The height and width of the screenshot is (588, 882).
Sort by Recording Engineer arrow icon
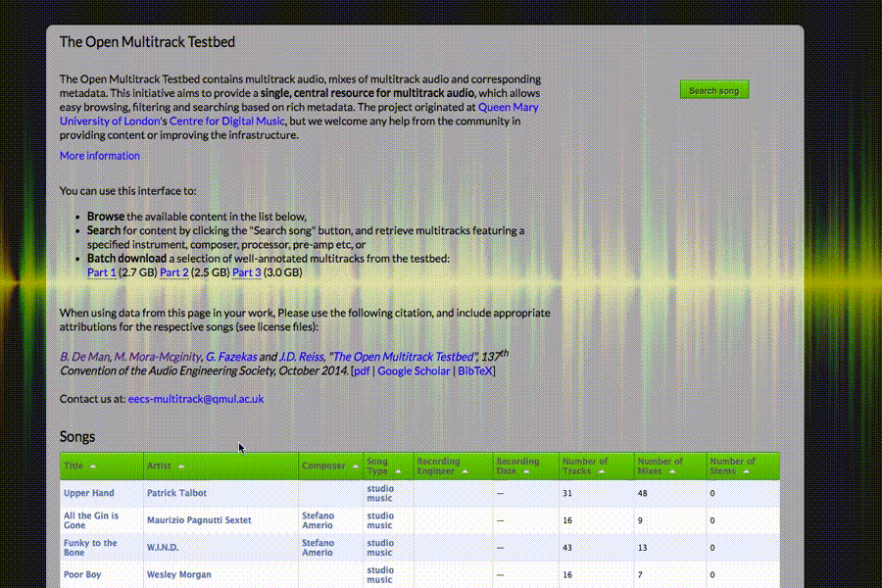pos(465,471)
